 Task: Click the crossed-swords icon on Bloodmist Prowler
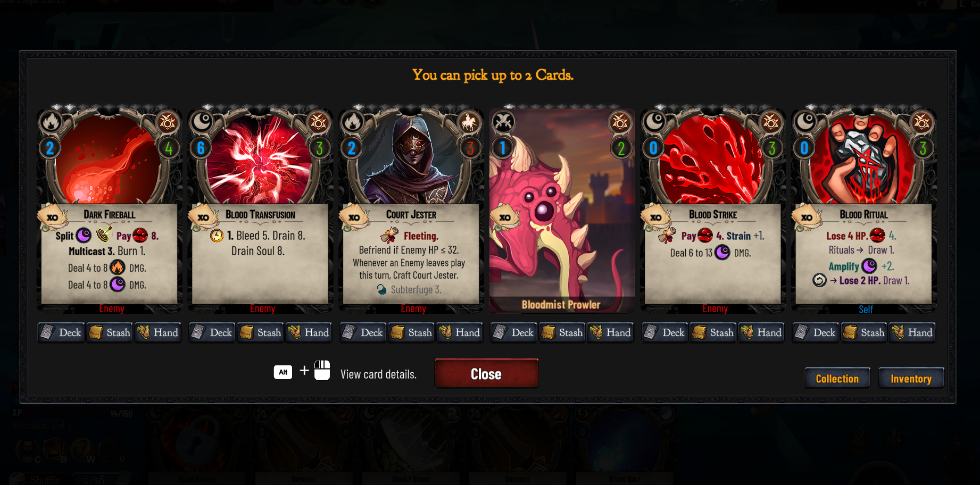pos(503,123)
